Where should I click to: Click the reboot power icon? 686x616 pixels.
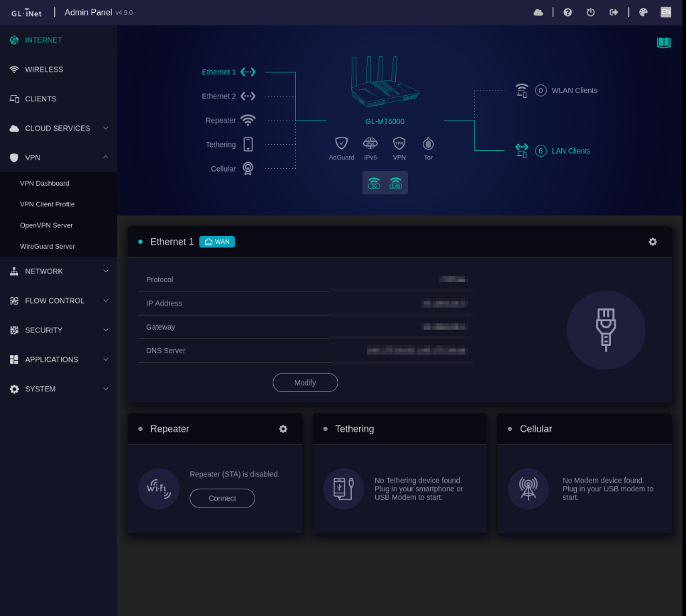click(590, 12)
